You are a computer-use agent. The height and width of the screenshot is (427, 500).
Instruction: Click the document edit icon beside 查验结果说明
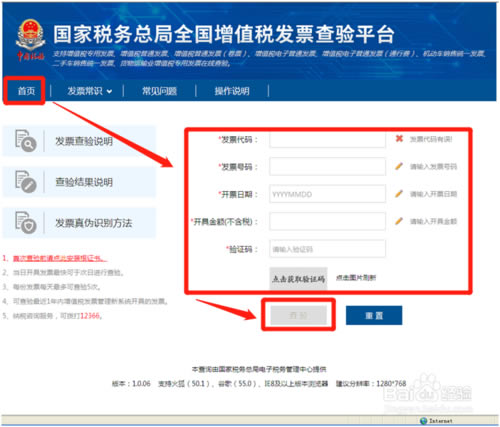[x=25, y=182]
